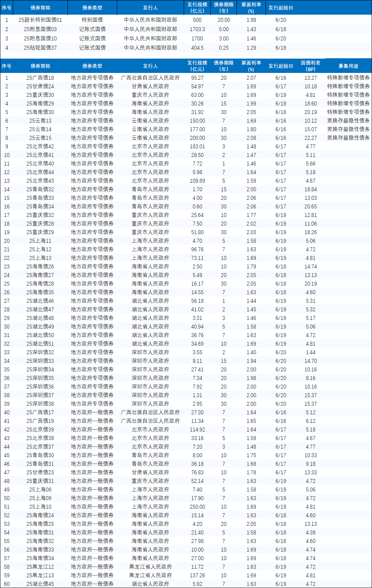Click the 国债利差(BP) column header
372x588 pixels.
click(x=311, y=66)
